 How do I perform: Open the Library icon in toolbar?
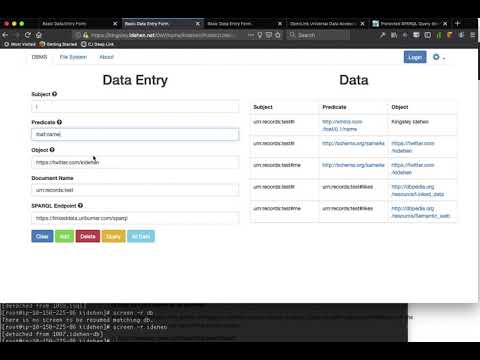[x=394, y=35]
